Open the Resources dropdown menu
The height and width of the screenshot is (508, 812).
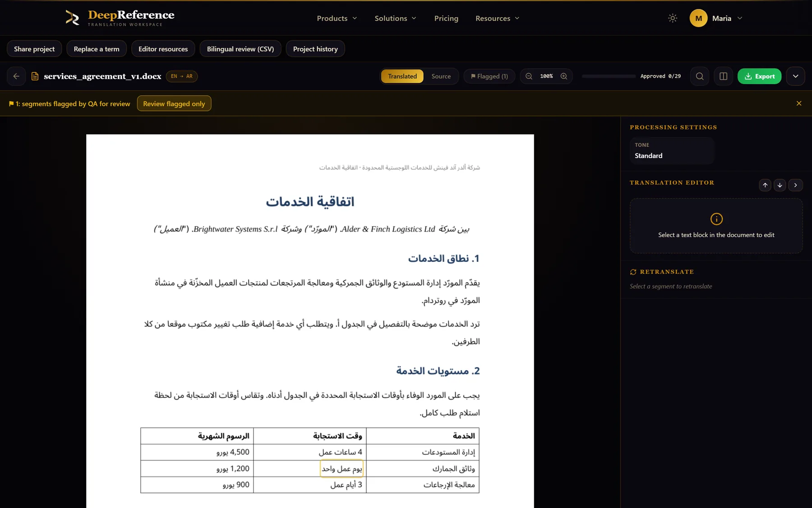[498, 18]
